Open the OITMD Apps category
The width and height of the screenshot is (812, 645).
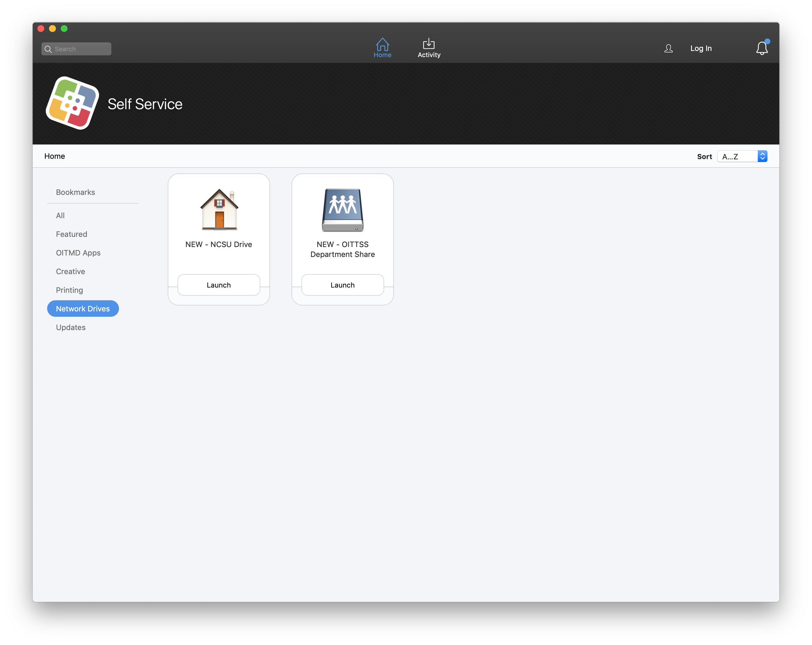[x=78, y=253]
